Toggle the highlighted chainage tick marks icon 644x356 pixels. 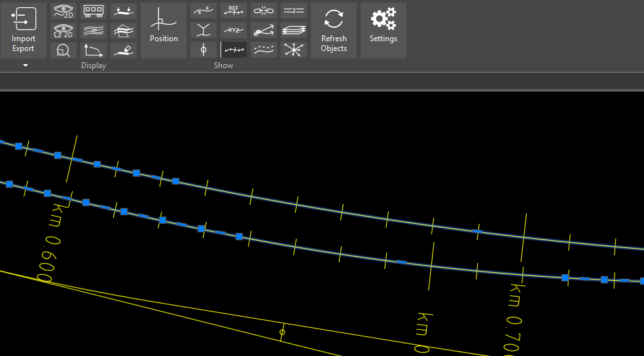point(234,50)
